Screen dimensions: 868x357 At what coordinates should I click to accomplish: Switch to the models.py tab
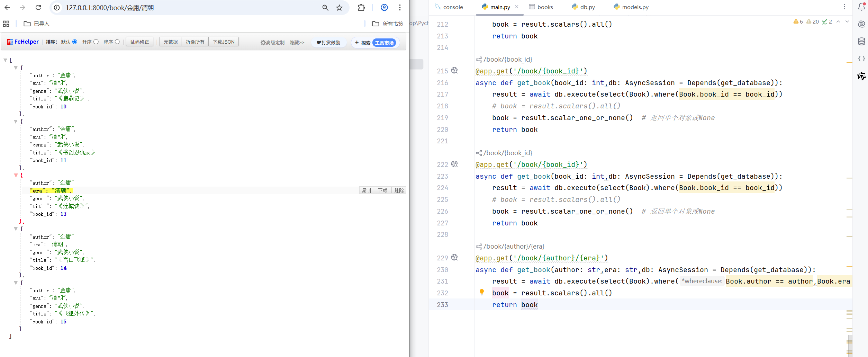(x=635, y=7)
